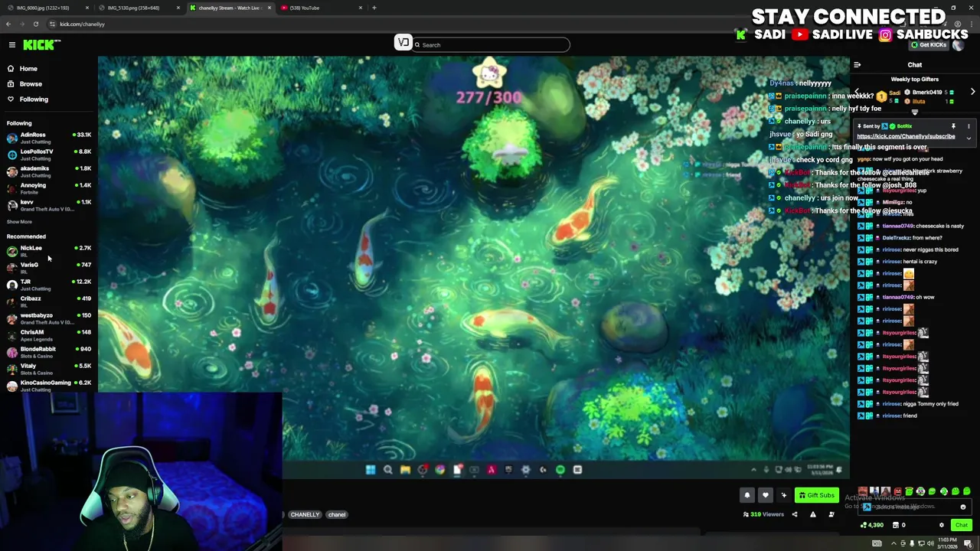The width and height of the screenshot is (980, 551).
Task: Click the notification bell icon below stream
Action: 747,495
